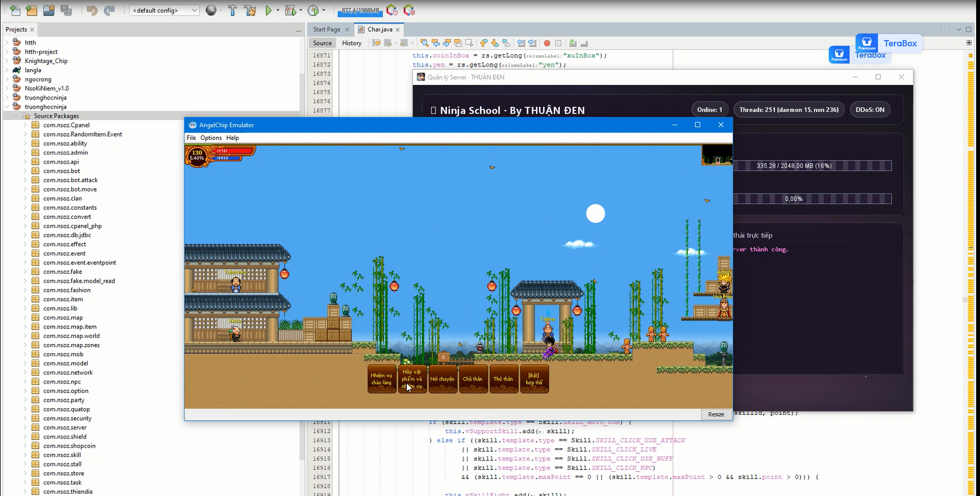Click the Debug Project icon
The height and width of the screenshot is (496, 980).
[291, 10]
